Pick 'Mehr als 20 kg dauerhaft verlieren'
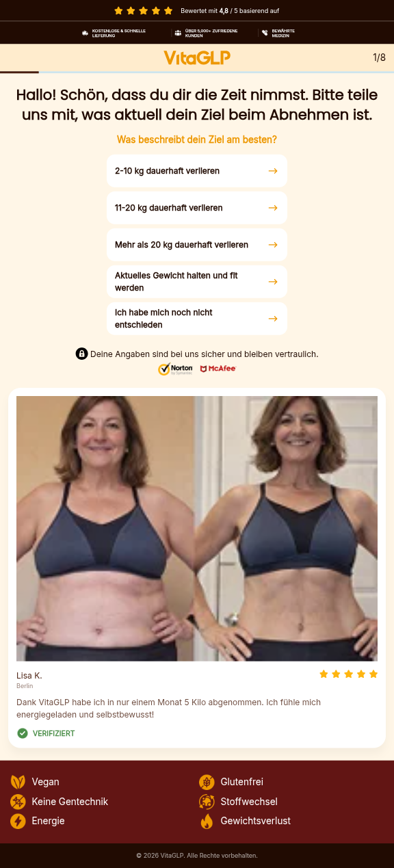The height and width of the screenshot is (868, 394). (x=197, y=245)
